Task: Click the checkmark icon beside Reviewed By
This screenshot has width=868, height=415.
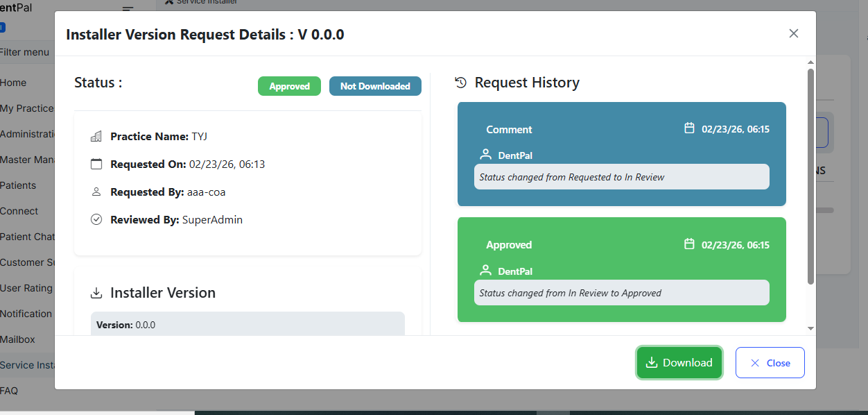Action: coord(96,220)
